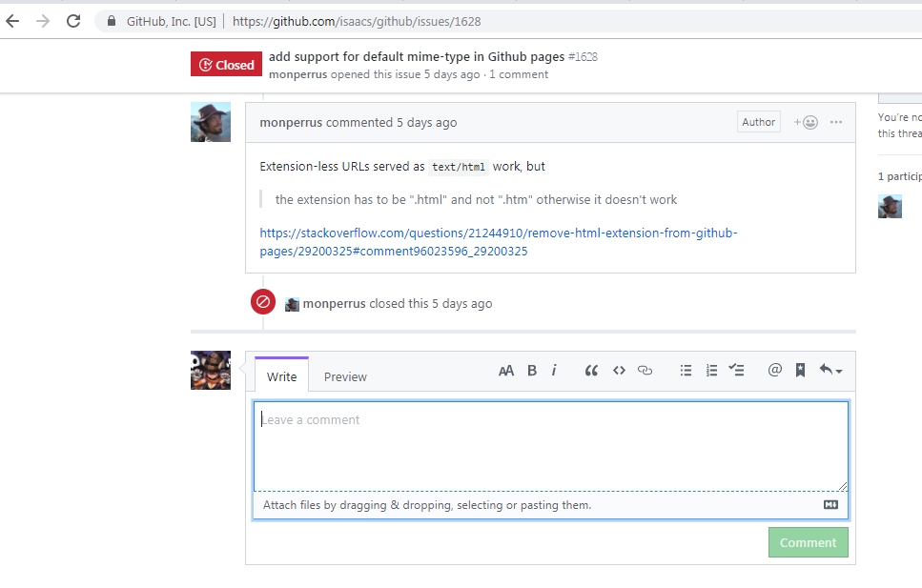Click small monperrus avatar in closed event
This screenshot has height=588, width=922.
pyautogui.click(x=292, y=304)
